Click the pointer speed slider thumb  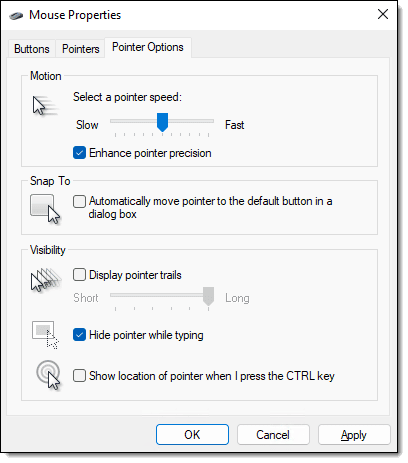[x=162, y=122]
